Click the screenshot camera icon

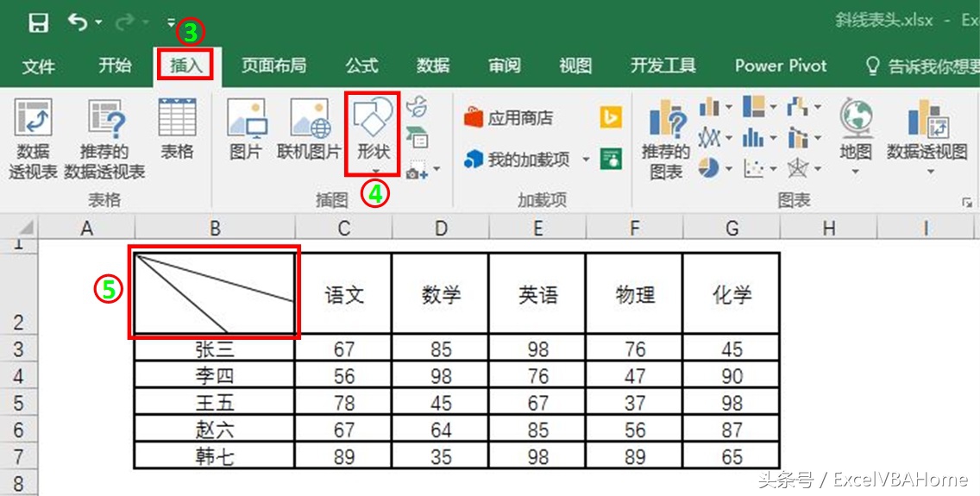[417, 169]
